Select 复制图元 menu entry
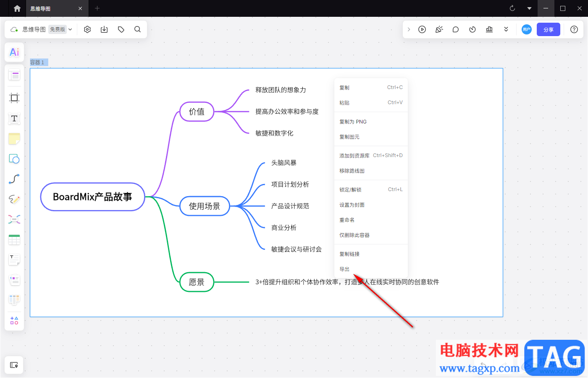Viewport: 588px width, 378px height. tap(371, 137)
